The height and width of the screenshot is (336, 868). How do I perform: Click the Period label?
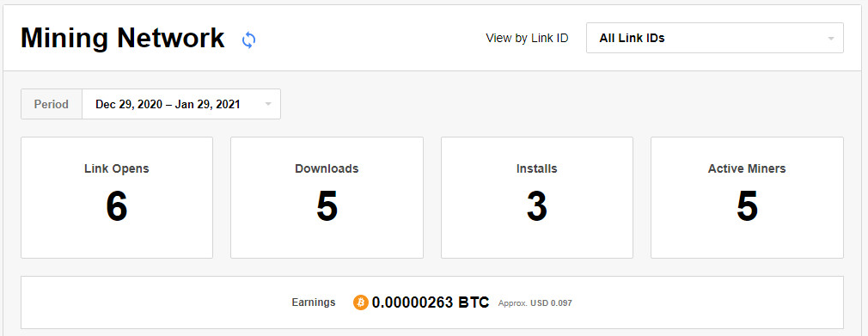point(52,104)
